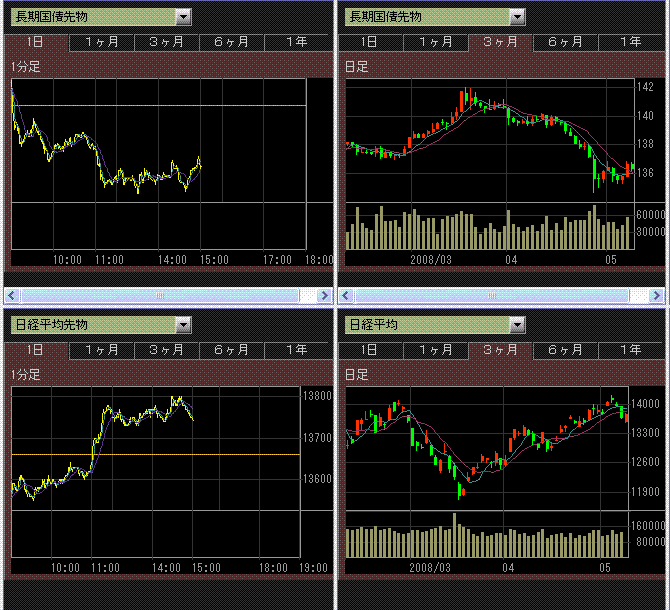
Task: Click left scroll arrow under 長期国債先物 1分足 chart
Action: coord(13,296)
